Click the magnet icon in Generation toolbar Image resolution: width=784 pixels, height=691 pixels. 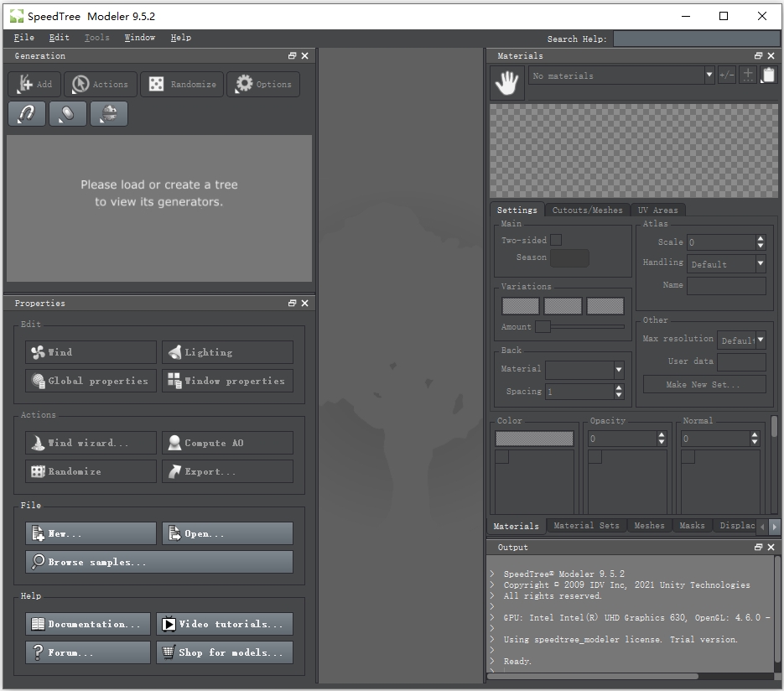[x=26, y=114]
